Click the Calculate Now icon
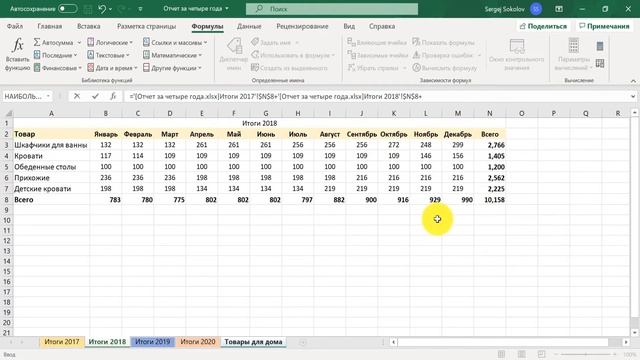This screenshot has width=640, height=360. (x=600, y=46)
